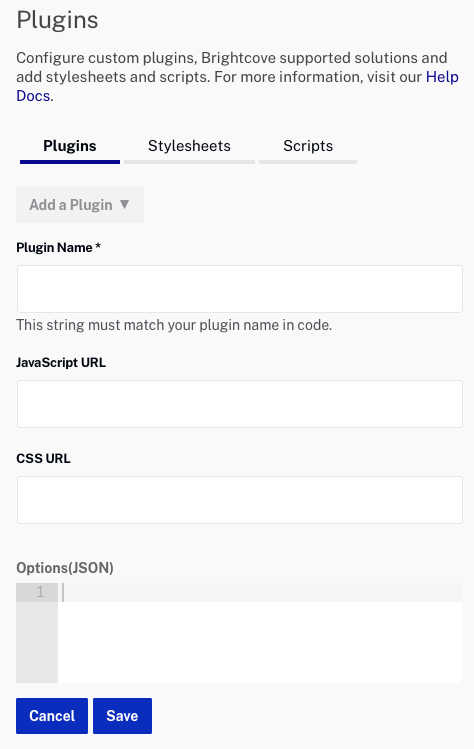Screen dimensions: 474x749
Task: Focus the CSS URL text box
Action: [240, 500]
